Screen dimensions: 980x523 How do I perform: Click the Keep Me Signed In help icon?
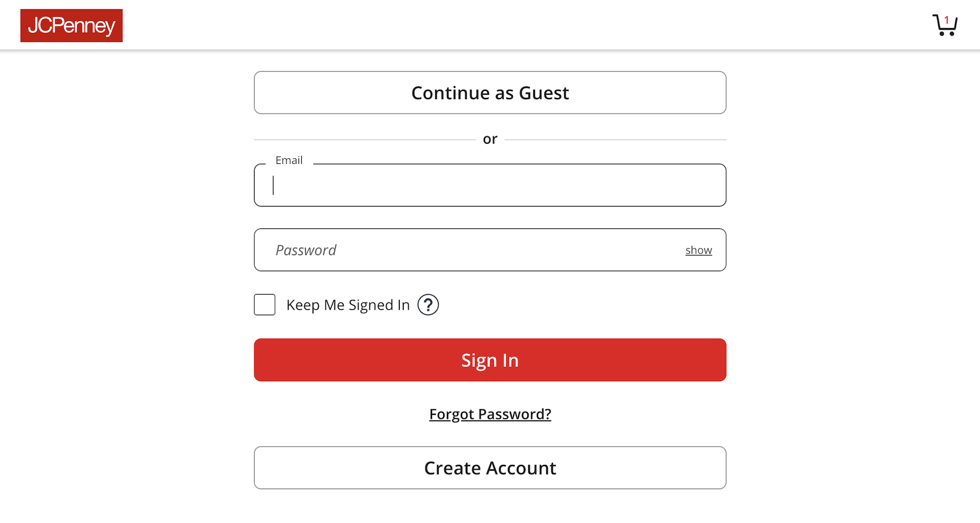pyautogui.click(x=428, y=305)
